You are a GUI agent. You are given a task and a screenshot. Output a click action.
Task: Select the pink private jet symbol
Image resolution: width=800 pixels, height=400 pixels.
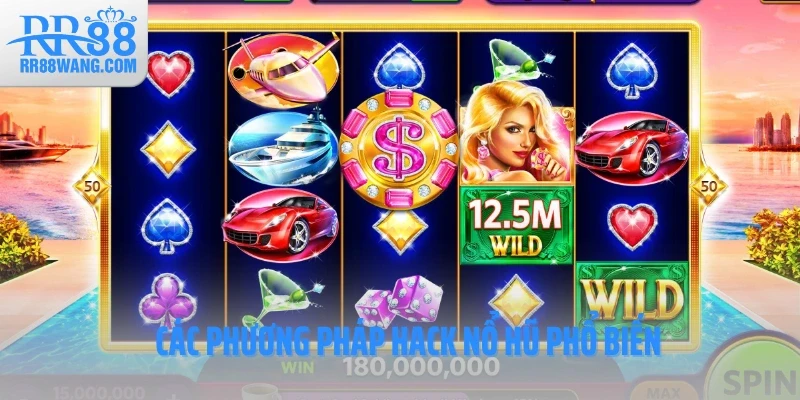(x=282, y=70)
